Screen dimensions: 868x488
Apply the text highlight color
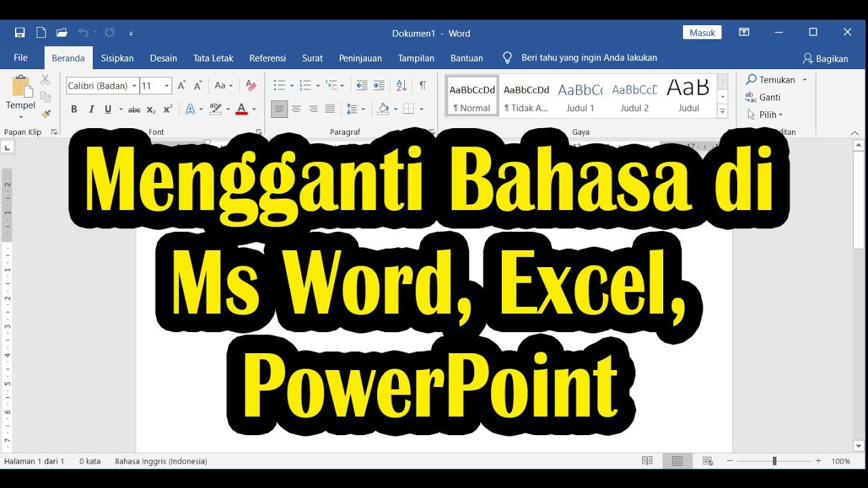(x=216, y=109)
